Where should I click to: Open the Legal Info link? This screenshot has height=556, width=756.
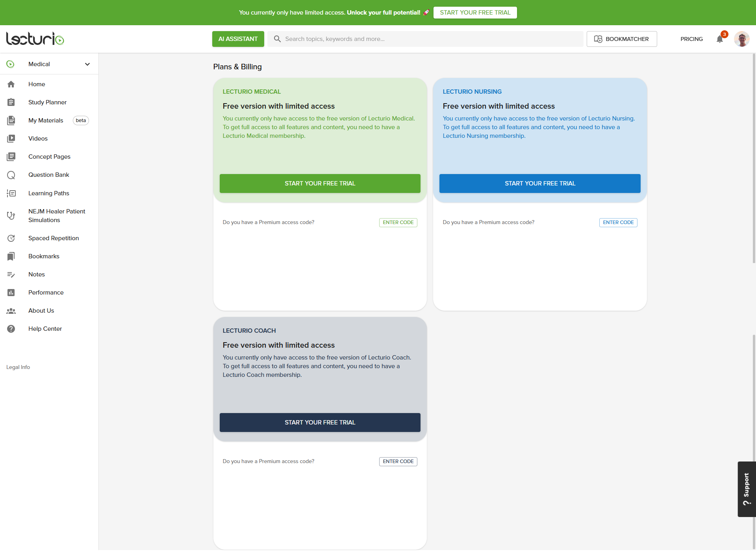[x=18, y=367]
